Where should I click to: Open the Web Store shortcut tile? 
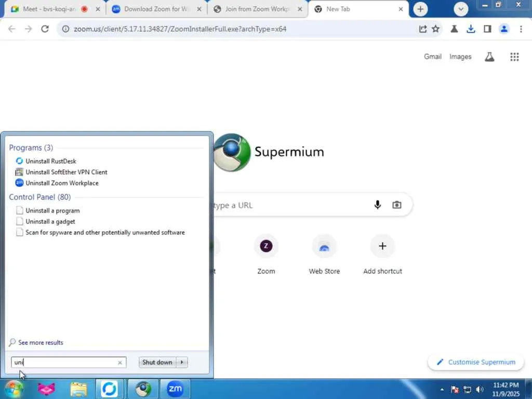pos(324,255)
